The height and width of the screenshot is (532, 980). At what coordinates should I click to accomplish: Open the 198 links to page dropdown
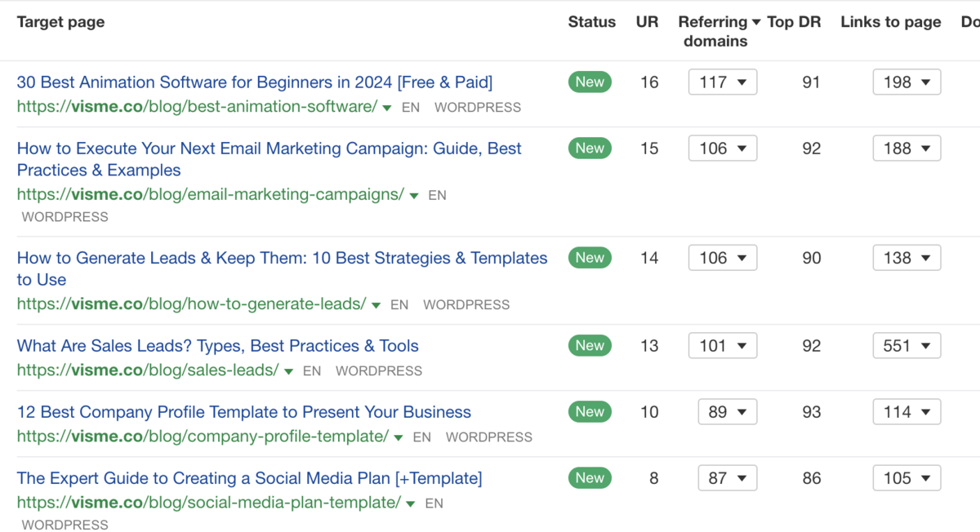(906, 82)
